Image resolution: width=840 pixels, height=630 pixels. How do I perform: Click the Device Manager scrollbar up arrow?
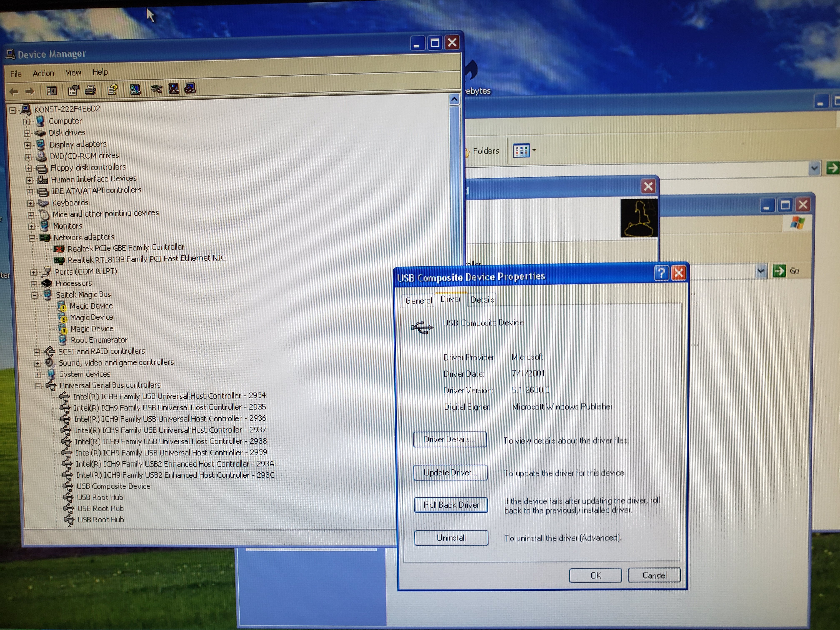coord(454,100)
